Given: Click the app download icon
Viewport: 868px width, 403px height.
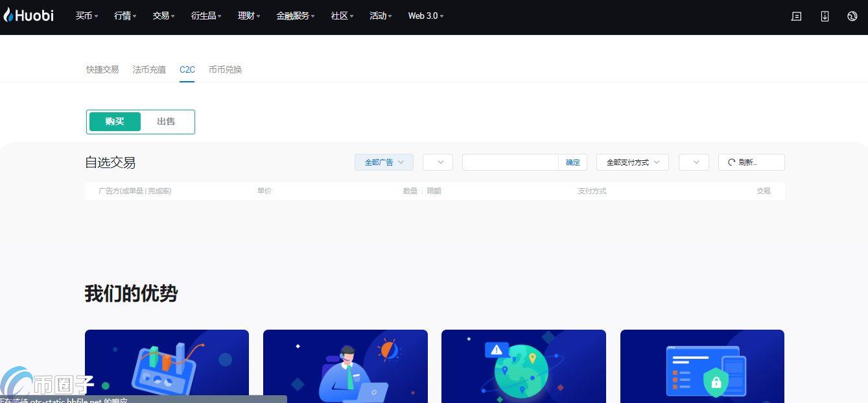Looking at the screenshot, I should pyautogui.click(x=825, y=16).
